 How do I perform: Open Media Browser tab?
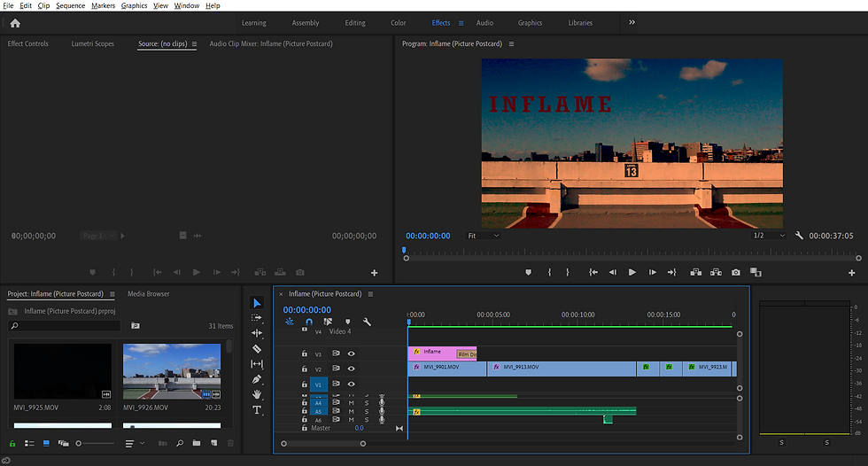(x=149, y=294)
